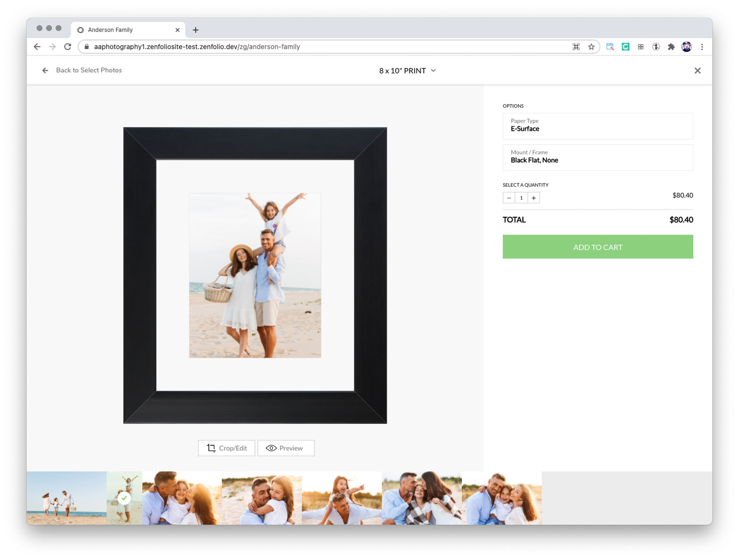The width and height of the screenshot is (739, 560).
Task: Click the Back to Select Photos link
Action: [89, 70]
